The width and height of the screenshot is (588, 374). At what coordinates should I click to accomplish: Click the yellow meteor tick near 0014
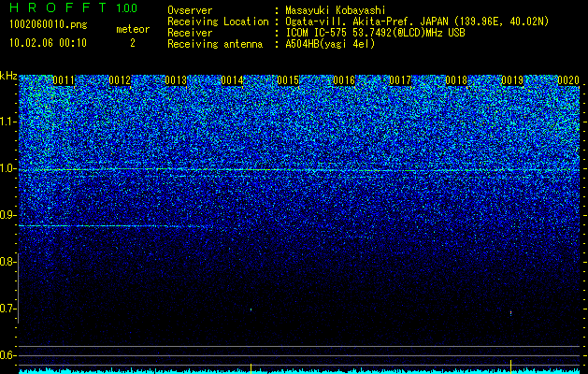tap(251, 368)
